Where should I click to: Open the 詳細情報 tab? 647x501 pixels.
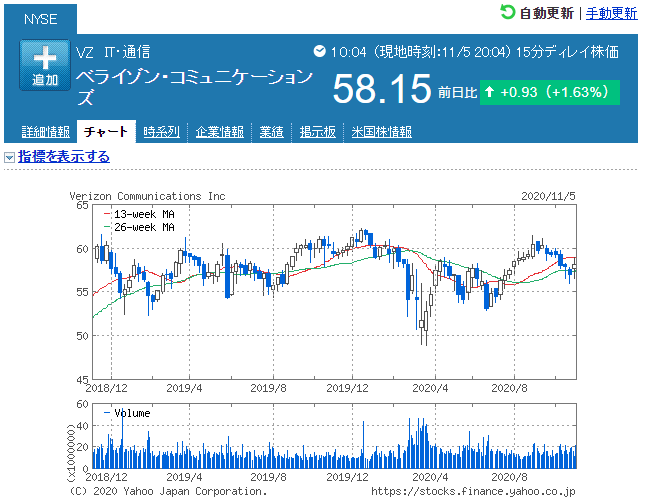(46, 132)
